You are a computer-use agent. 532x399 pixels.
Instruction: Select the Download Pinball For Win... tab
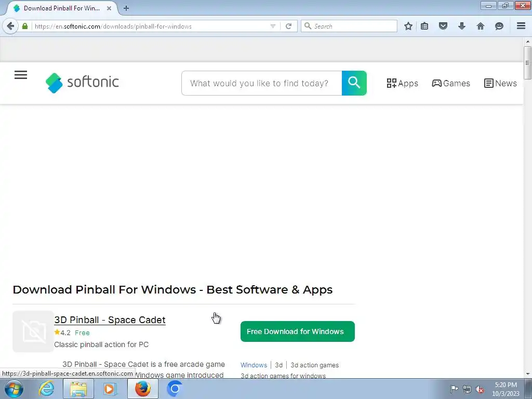(x=62, y=8)
